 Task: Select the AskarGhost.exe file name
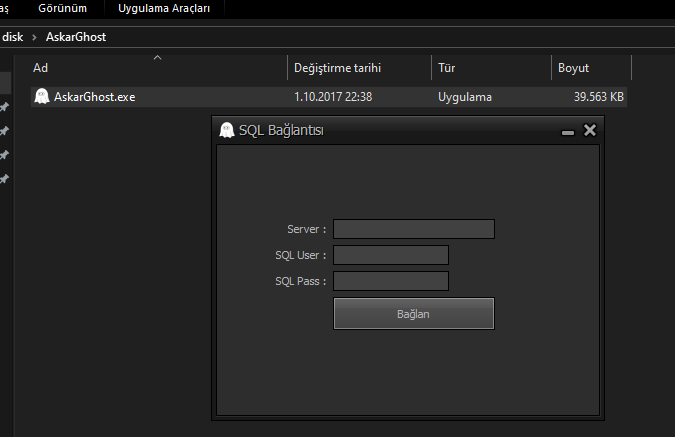(95, 97)
